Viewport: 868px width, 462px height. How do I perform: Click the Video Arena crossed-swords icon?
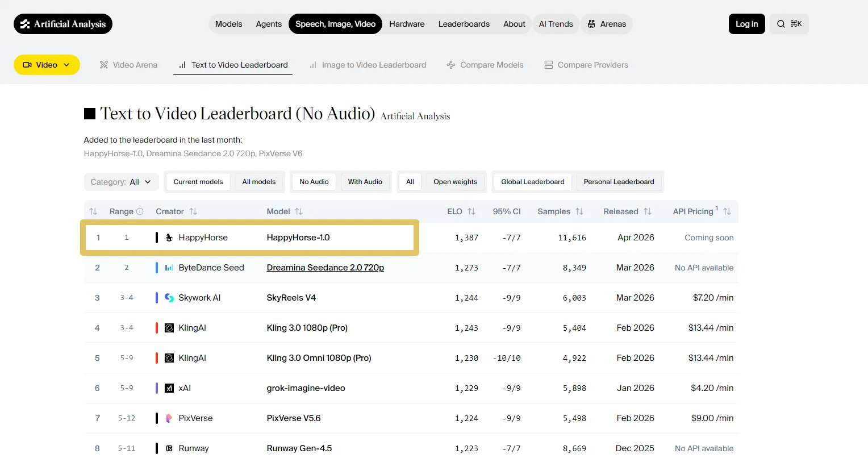click(104, 65)
